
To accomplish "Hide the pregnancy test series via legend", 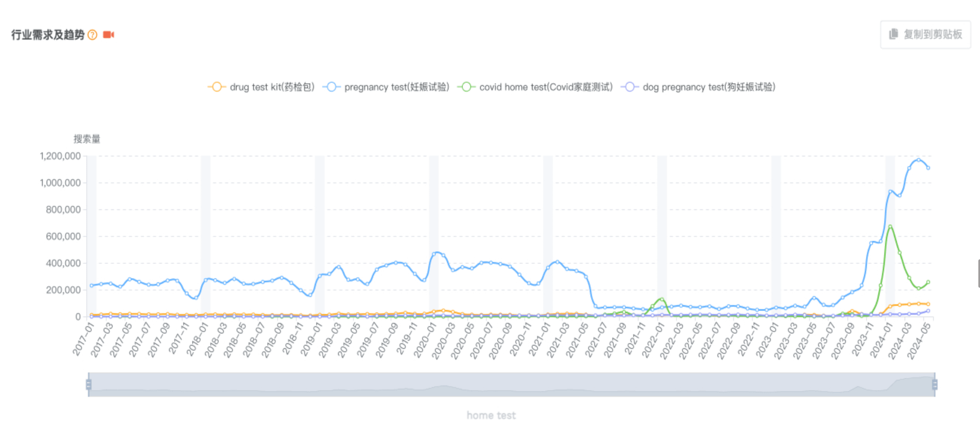I will [386, 87].
